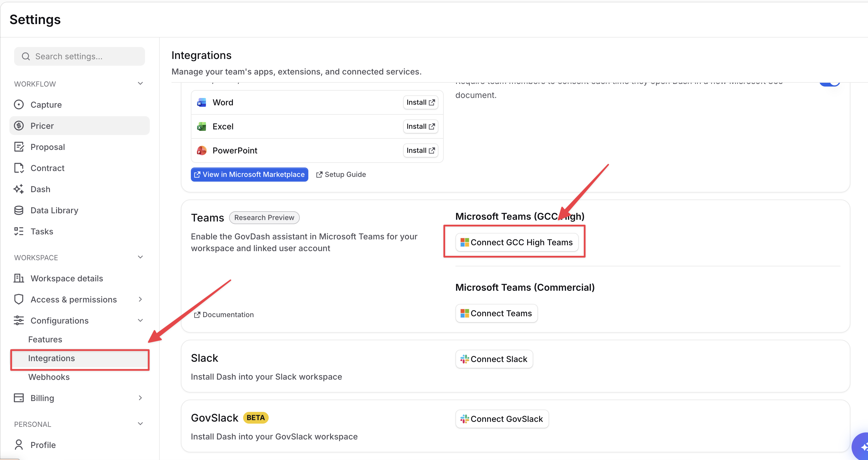Collapse the WORKSPACE section
The image size is (868, 460).
click(x=141, y=257)
